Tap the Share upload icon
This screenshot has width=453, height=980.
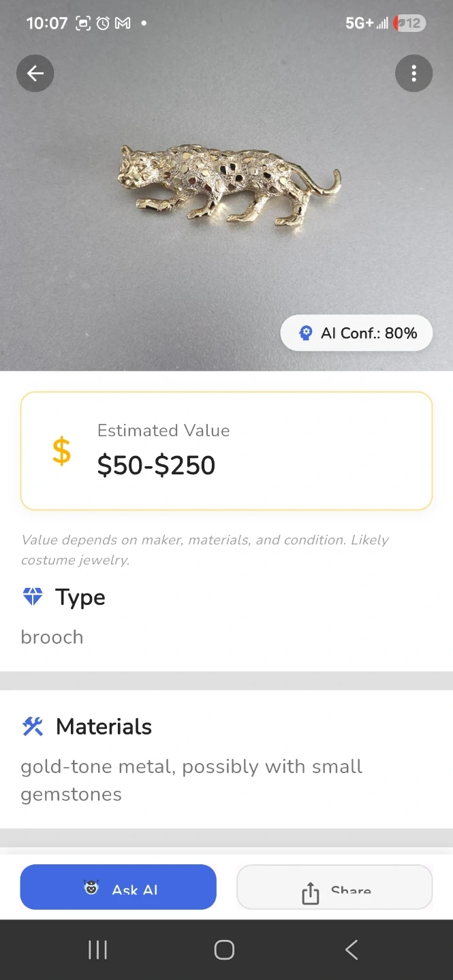pyautogui.click(x=310, y=892)
